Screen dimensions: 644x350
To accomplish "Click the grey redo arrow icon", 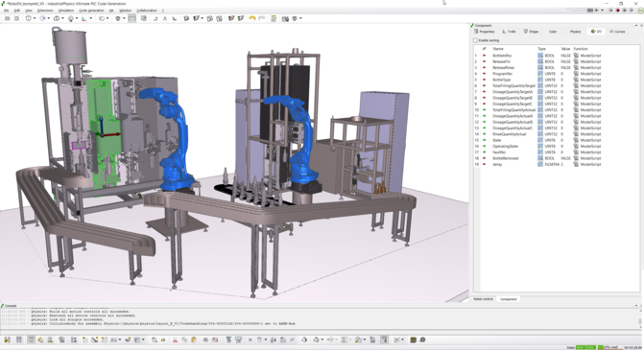I will pos(262,18).
